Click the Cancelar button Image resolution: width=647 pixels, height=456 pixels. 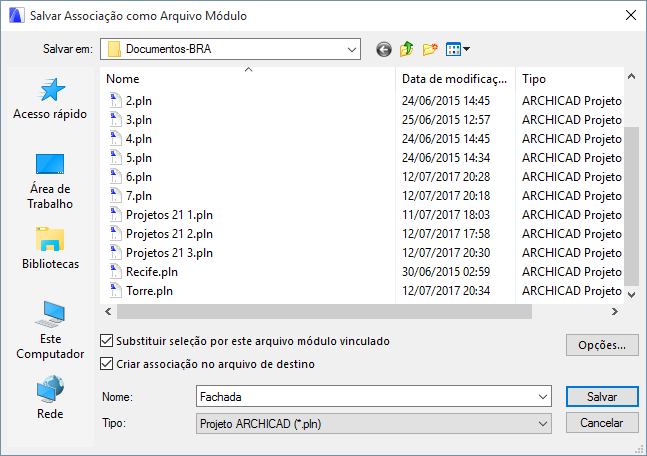pos(602,423)
